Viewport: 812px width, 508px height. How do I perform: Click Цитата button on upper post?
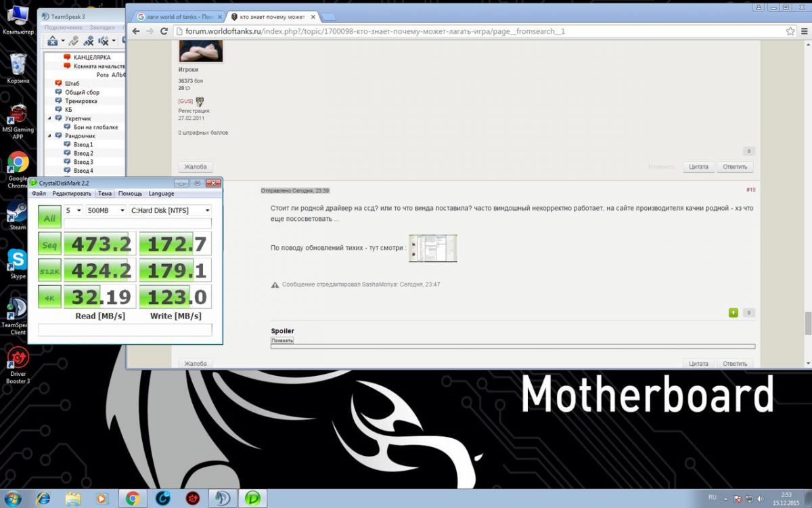(698, 167)
